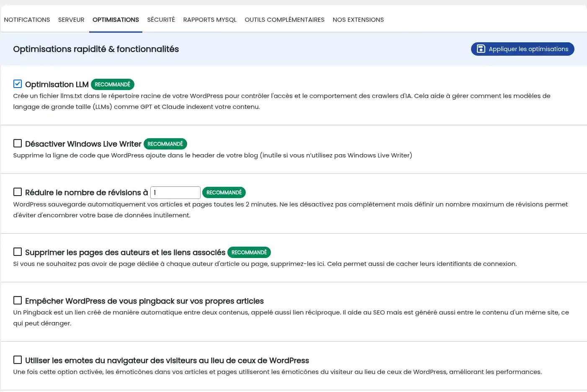Check Supprimer les pages des auteurs option
587x392 pixels.
click(18, 252)
